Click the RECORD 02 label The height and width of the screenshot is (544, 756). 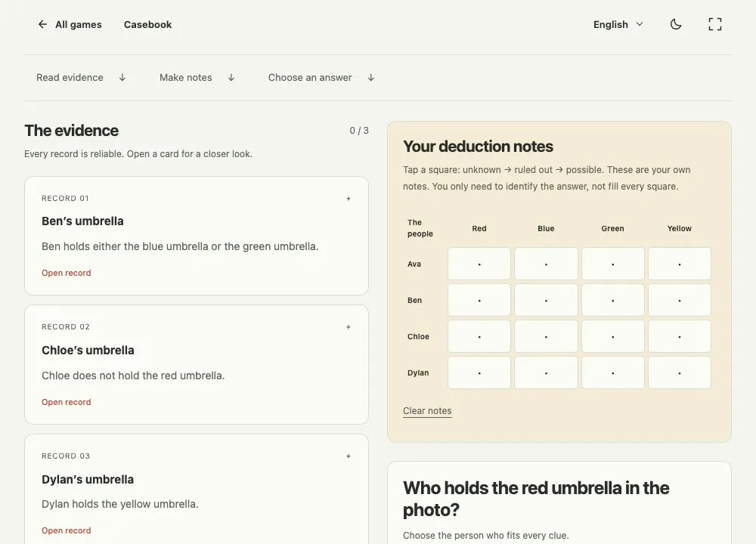(66, 326)
